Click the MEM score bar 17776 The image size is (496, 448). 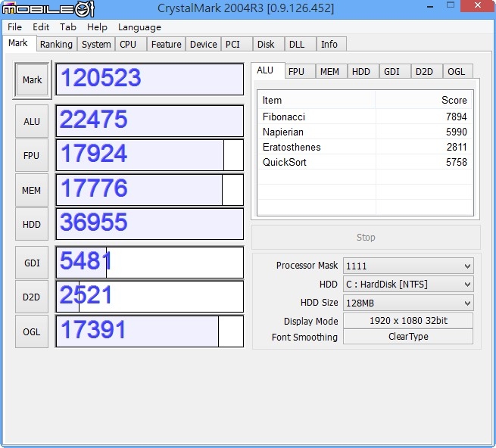tap(150, 190)
